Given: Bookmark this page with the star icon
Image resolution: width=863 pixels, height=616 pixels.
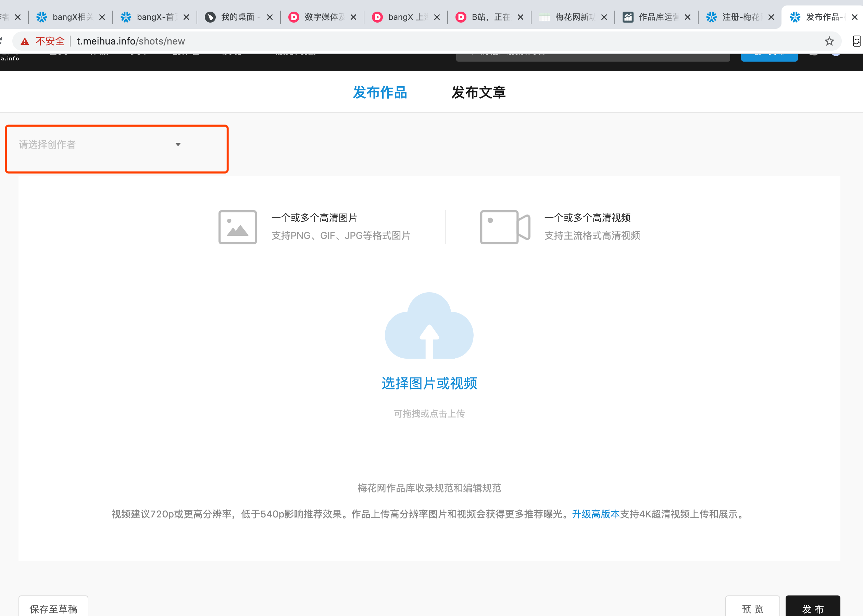Looking at the screenshot, I should [829, 41].
